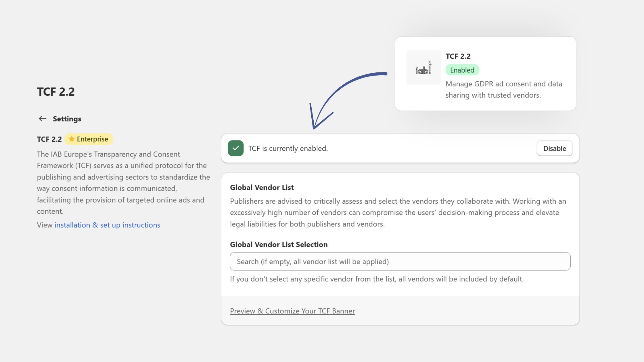
Task: Disable TCF with the Disable button
Action: [x=555, y=148]
